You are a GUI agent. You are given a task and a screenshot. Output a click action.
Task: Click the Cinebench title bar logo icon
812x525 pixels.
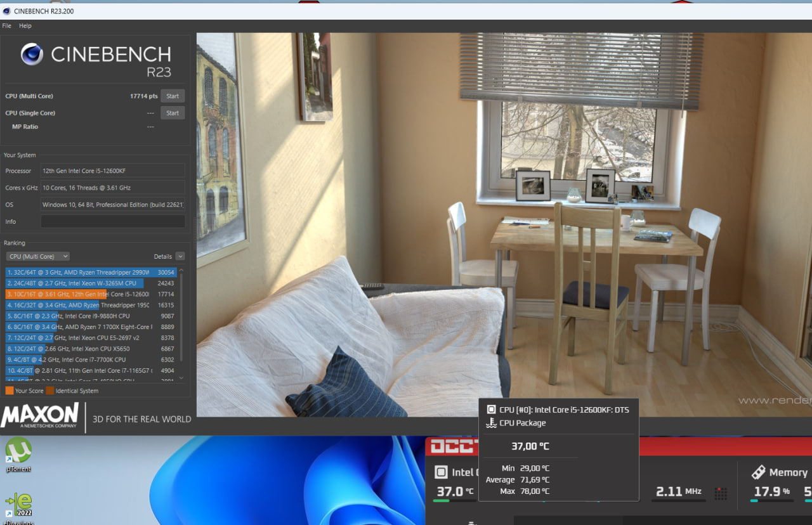point(6,11)
